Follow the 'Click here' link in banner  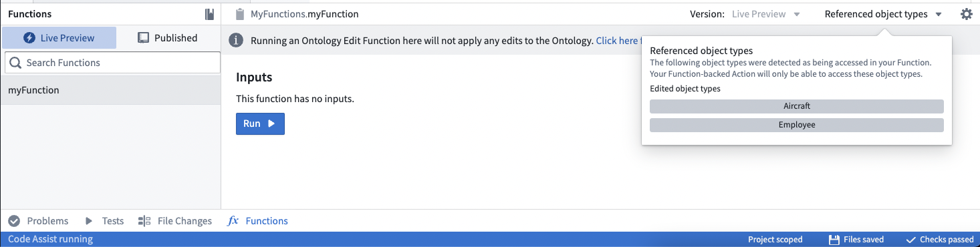pos(618,41)
